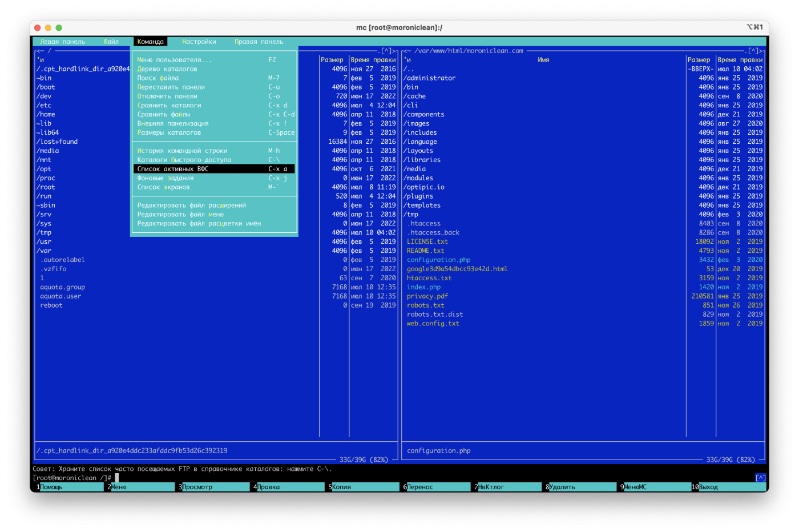This screenshot has width=799, height=532.
Task: Select Переставить панели entry
Action: (215, 87)
